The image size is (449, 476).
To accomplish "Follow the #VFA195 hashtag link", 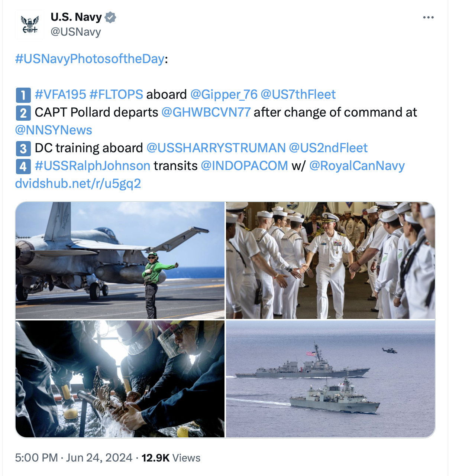I will point(60,94).
